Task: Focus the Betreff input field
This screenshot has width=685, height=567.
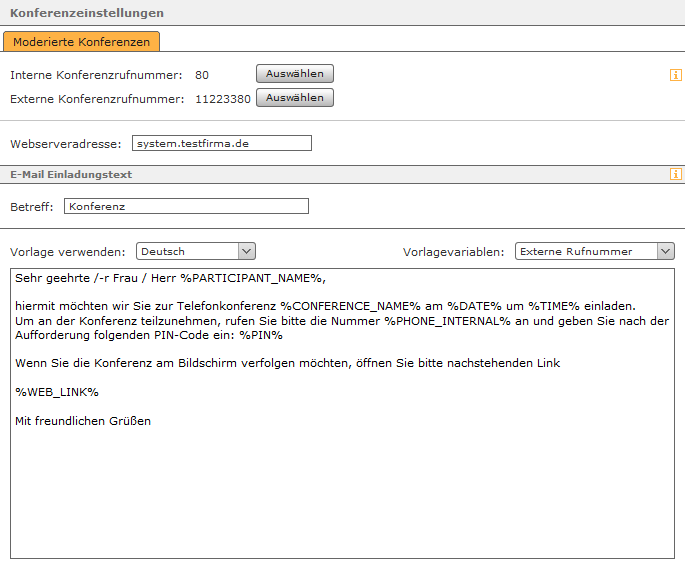Action: click(187, 206)
